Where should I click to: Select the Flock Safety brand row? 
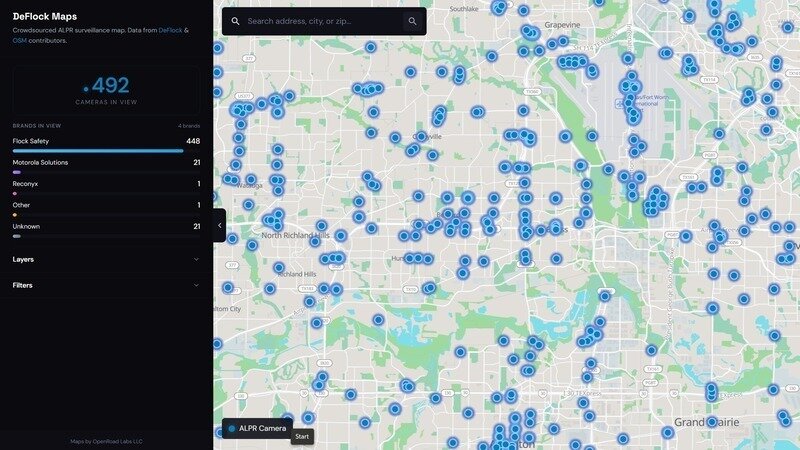pos(106,144)
